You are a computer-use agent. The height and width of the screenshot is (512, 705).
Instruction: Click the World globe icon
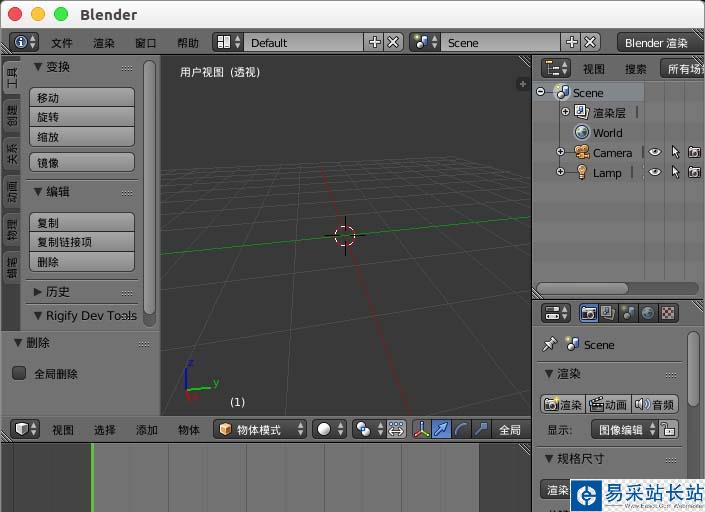click(x=582, y=133)
